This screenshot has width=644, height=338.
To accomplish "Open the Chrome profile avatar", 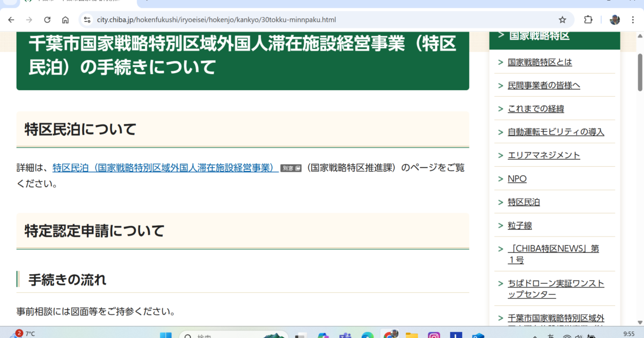I will coord(614,20).
